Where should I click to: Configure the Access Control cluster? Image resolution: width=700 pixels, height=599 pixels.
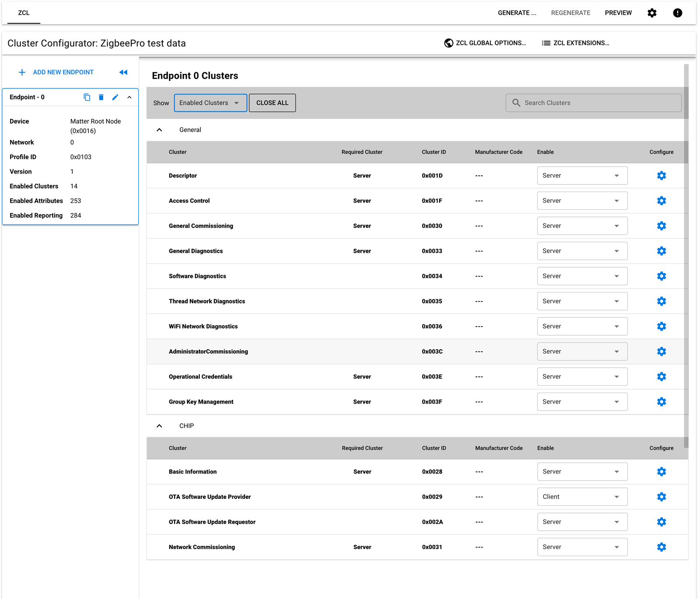(x=661, y=201)
